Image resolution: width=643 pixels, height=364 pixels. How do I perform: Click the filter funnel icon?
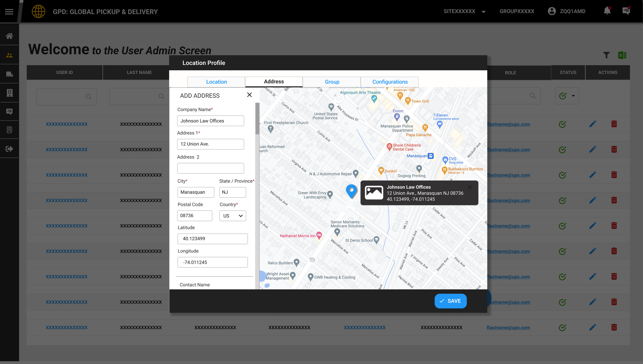click(606, 55)
